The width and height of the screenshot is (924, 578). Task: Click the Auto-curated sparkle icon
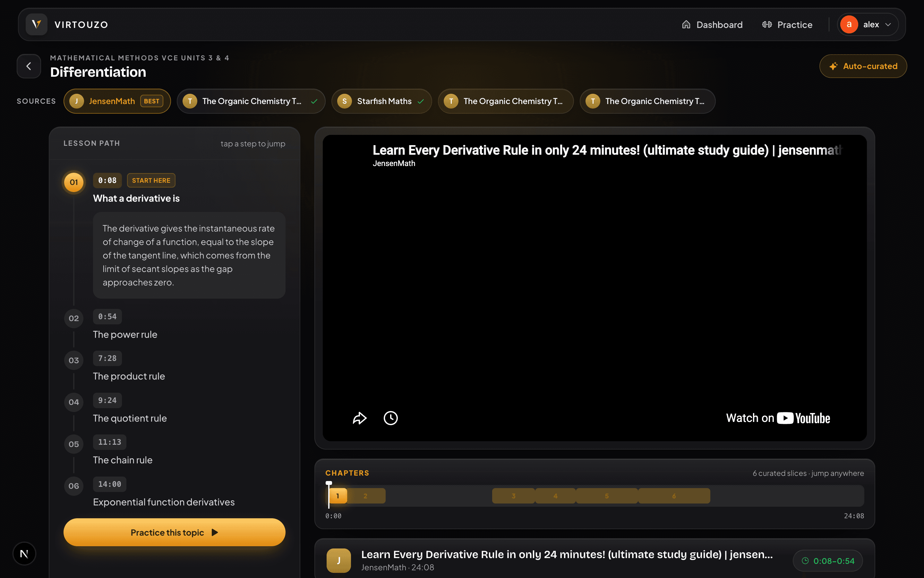(x=834, y=66)
